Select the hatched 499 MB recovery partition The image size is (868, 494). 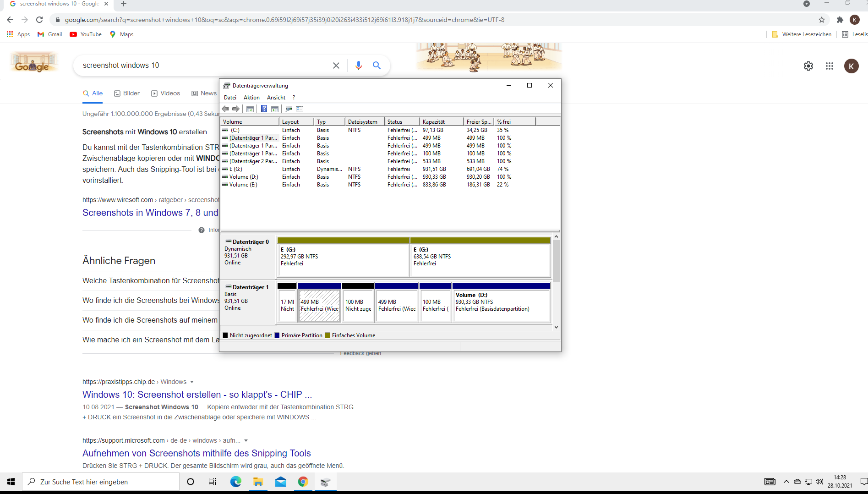[319, 302]
